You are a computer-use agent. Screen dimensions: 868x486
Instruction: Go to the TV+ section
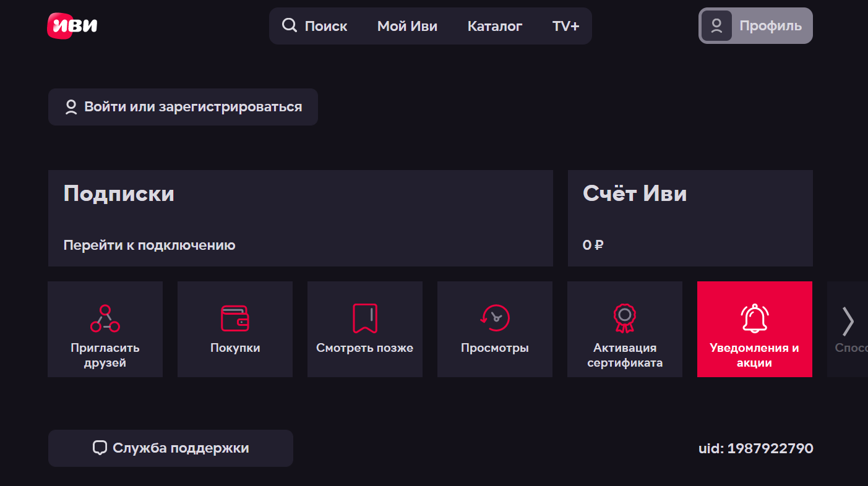[565, 26]
